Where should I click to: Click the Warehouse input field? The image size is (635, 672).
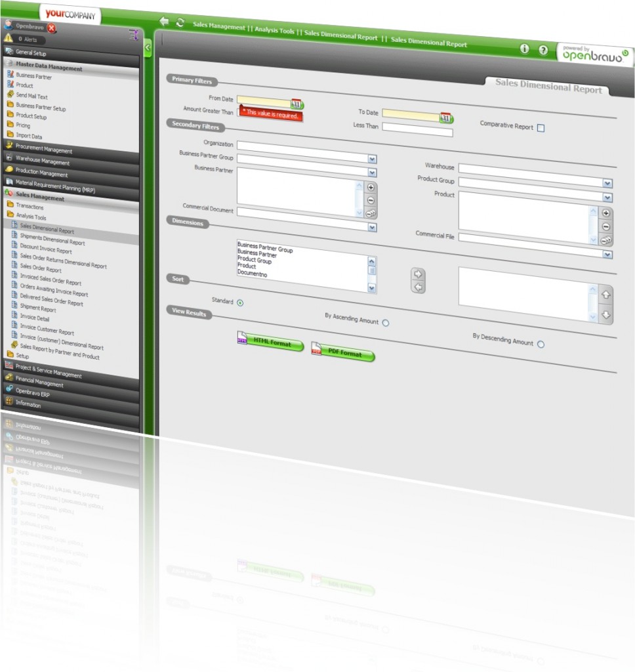(x=535, y=169)
